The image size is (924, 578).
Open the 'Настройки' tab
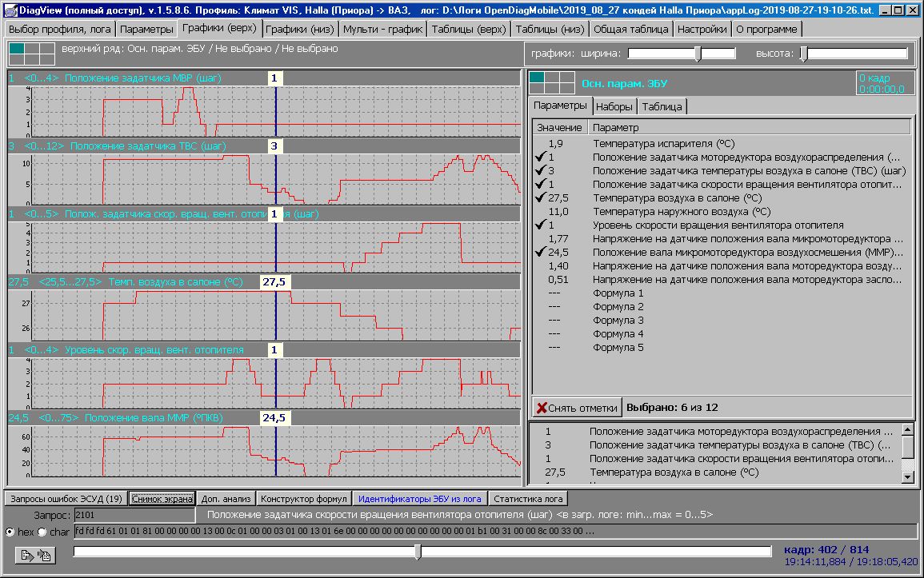point(702,29)
